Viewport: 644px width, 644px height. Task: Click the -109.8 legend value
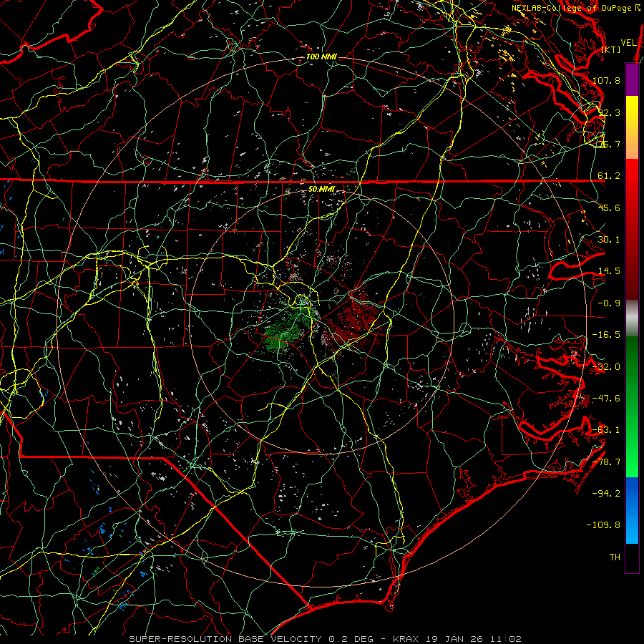604,525
